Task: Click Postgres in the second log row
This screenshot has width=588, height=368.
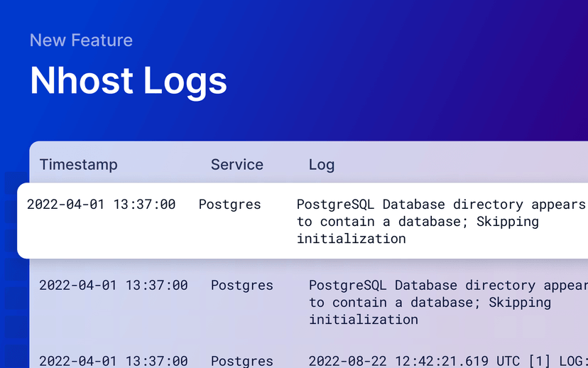Action: click(x=242, y=286)
